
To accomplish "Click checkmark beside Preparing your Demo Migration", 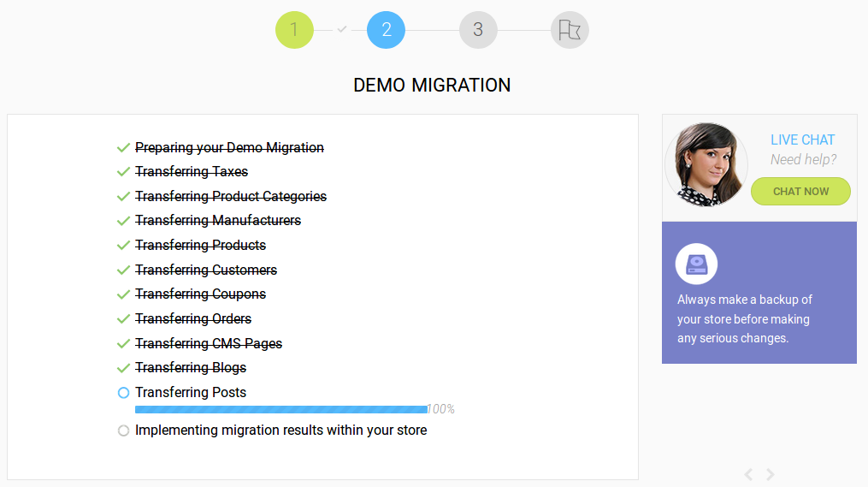I will [x=123, y=148].
